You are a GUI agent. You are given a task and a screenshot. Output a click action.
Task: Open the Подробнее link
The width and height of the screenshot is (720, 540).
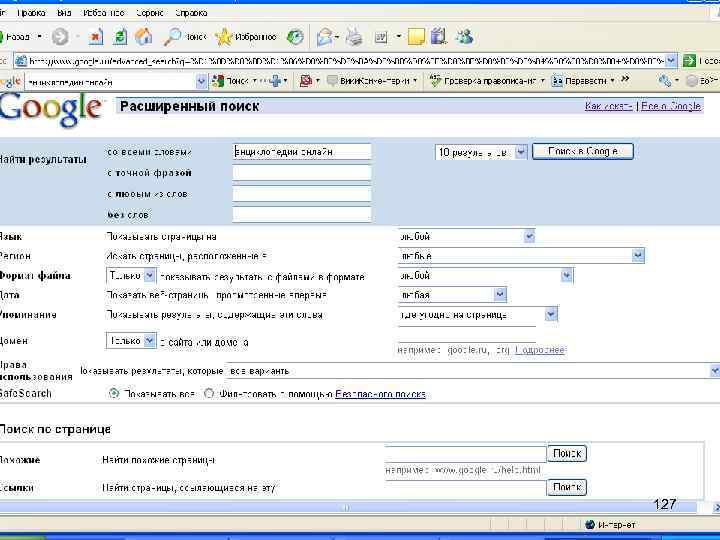pos(540,350)
